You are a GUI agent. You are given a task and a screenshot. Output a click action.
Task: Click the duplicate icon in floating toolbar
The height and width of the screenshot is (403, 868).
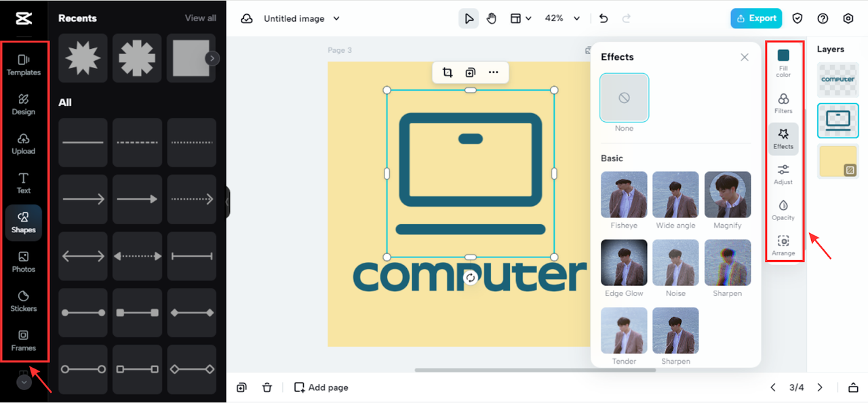click(471, 72)
